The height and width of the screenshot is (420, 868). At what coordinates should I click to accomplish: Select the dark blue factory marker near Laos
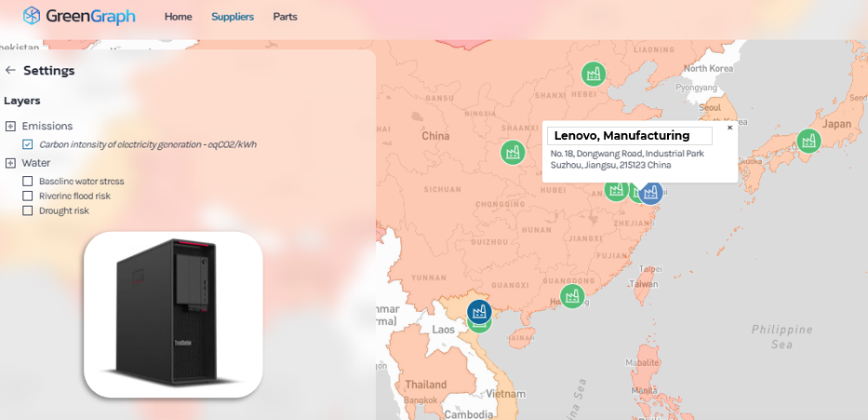point(479,311)
